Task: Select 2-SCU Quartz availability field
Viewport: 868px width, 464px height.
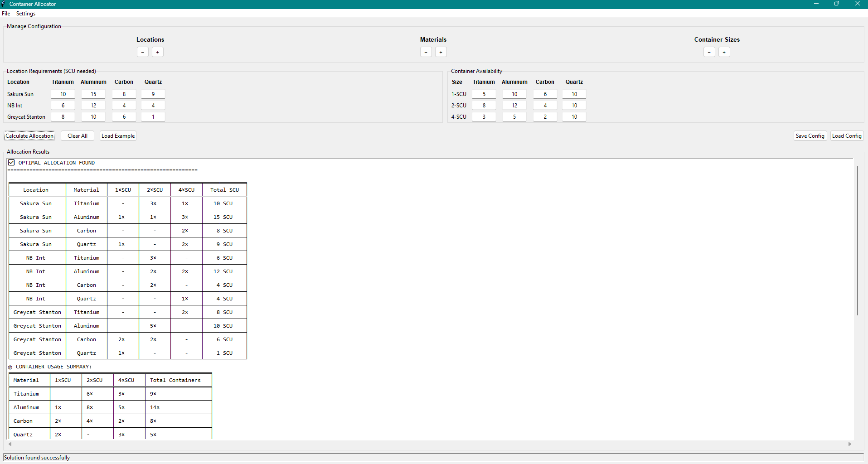Action: coord(574,105)
